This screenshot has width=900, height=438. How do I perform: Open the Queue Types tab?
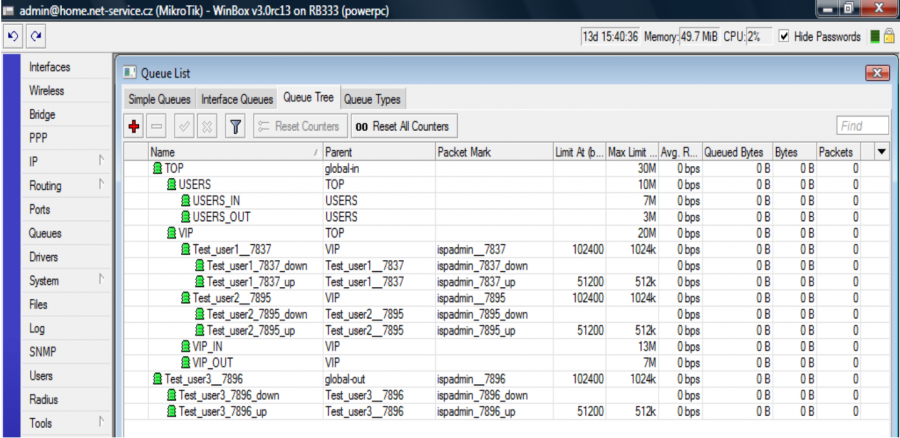click(373, 99)
